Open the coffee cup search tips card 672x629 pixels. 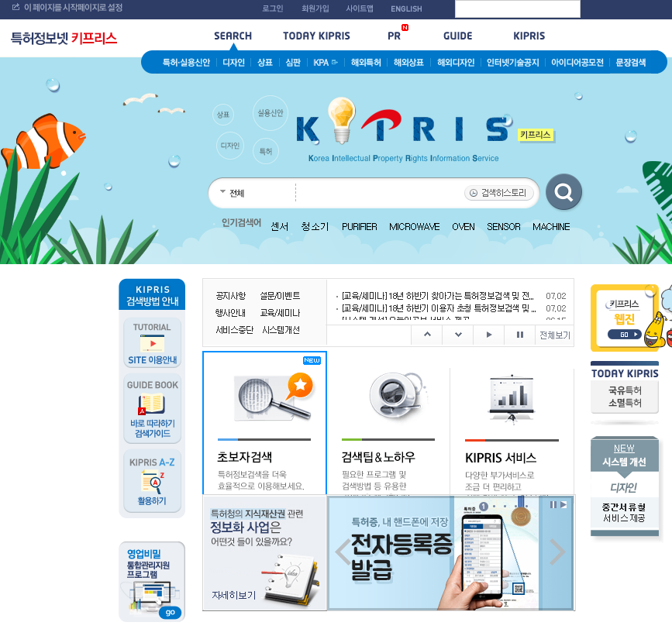coord(388,431)
